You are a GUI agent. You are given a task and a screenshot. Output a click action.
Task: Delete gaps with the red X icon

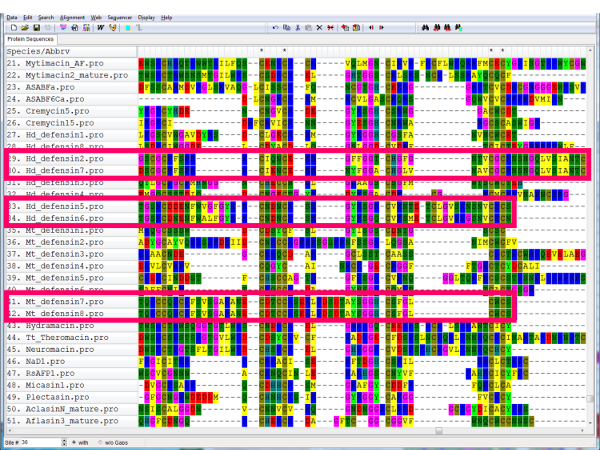pyautogui.click(x=330, y=28)
